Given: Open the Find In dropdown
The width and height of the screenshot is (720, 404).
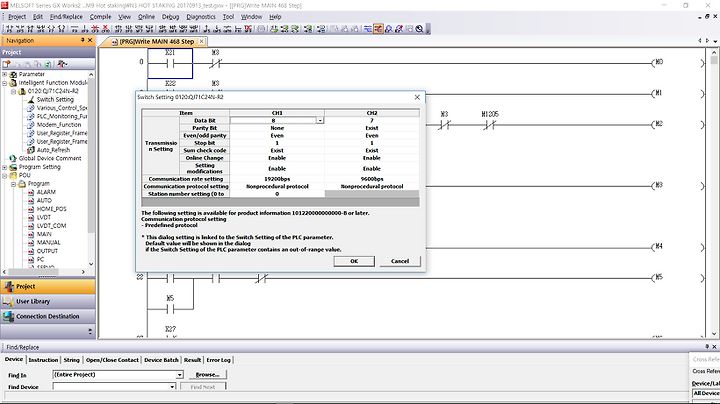Looking at the screenshot, I should tap(180, 375).
